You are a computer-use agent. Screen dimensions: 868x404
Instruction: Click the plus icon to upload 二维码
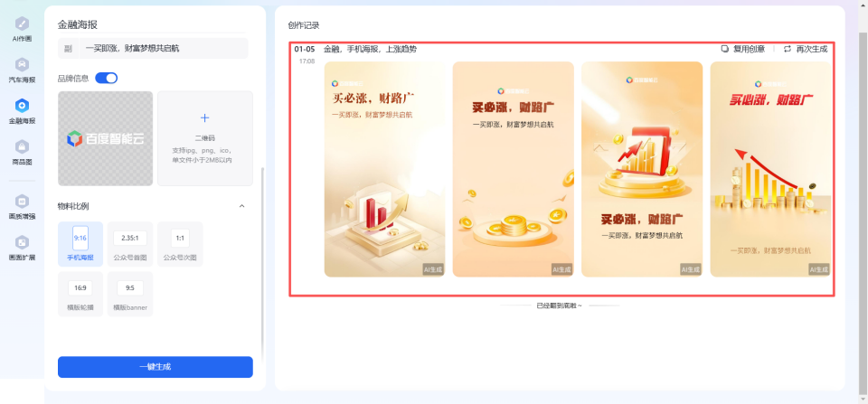pos(205,117)
